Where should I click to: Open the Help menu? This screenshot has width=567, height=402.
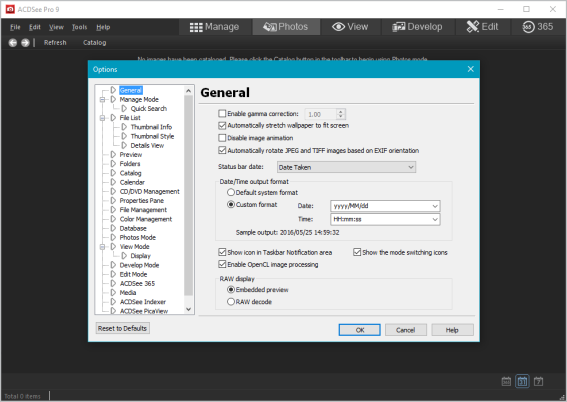[103, 27]
